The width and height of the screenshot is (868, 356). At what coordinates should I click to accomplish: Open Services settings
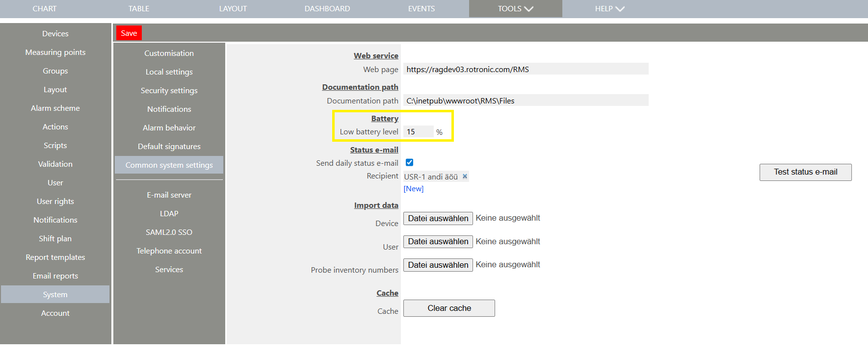pos(169,269)
